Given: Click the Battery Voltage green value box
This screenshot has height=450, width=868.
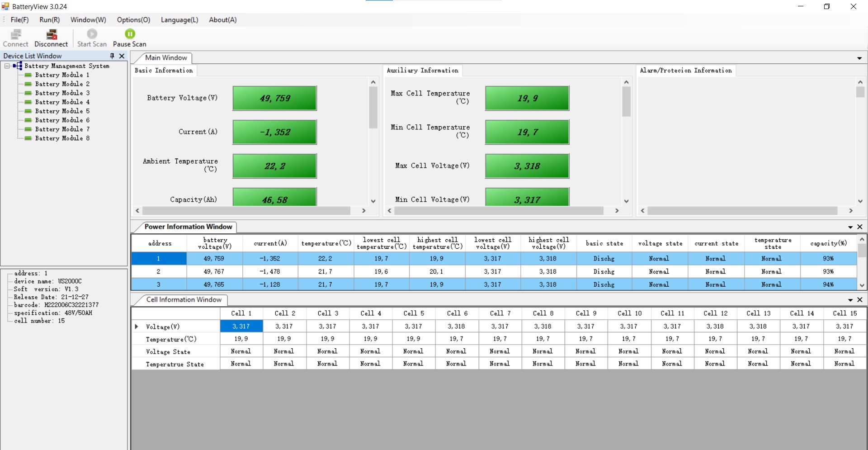Looking at the screenshot, I should tap(274, 98).
